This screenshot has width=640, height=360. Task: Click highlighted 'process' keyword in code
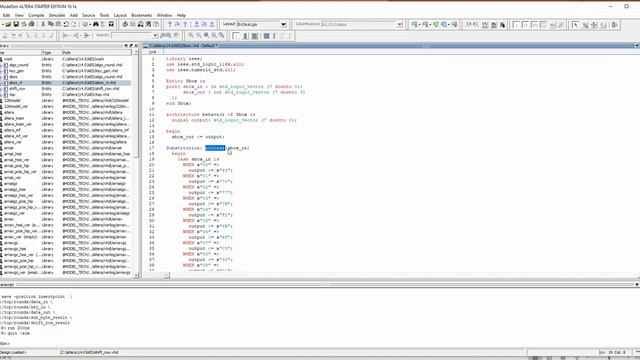(x=215, y=148)
